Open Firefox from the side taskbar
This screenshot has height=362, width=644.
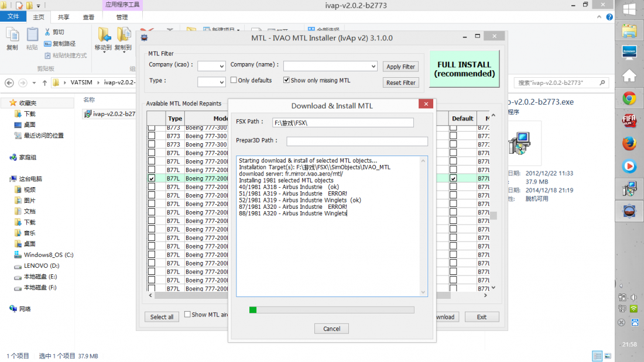click(629, 144)
